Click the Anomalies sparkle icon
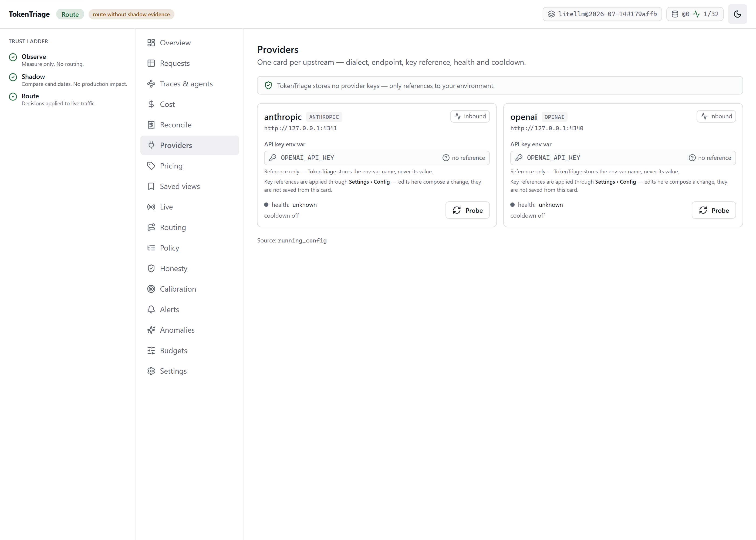Image resolution: width=756 pixels, height=540 pixels. [x=151, y=330]
